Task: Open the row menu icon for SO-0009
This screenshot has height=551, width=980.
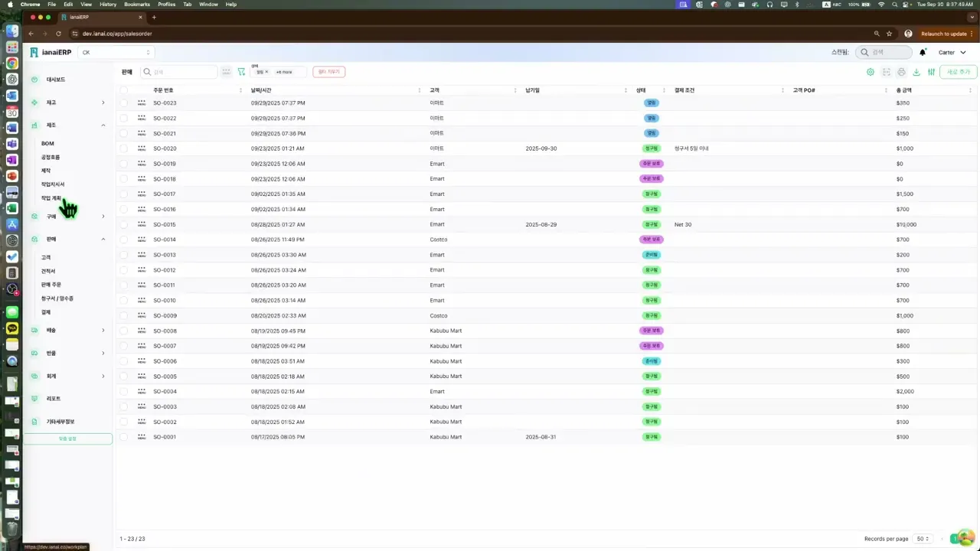Action: pyautogui.click(x=142, y=315)
